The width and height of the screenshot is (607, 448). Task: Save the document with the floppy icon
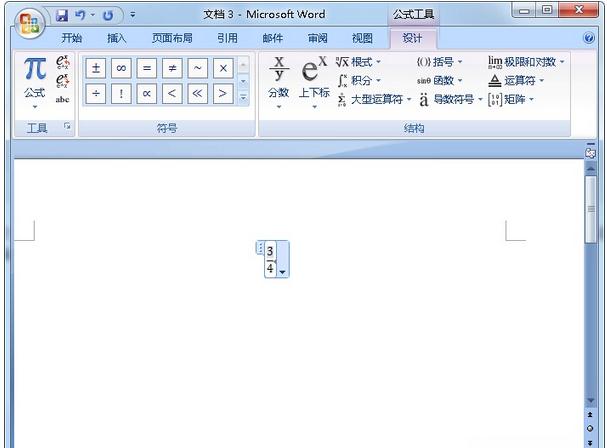62,15
